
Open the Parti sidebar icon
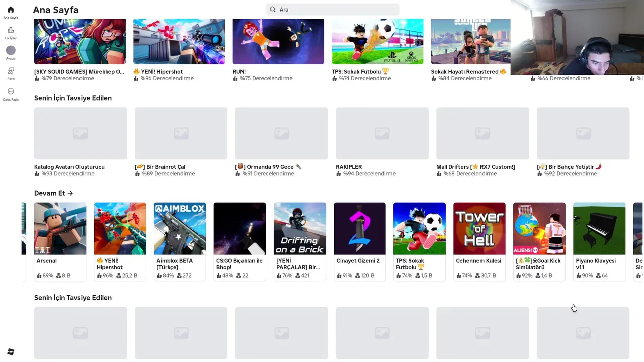(x=11, y=71)
